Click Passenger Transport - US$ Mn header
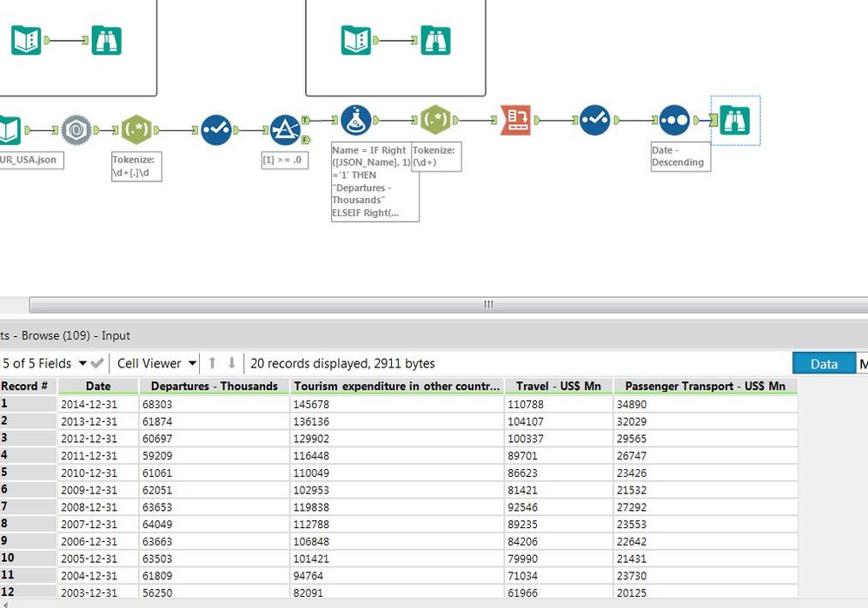Screen dimensions: 868x608 pos(706,387)
